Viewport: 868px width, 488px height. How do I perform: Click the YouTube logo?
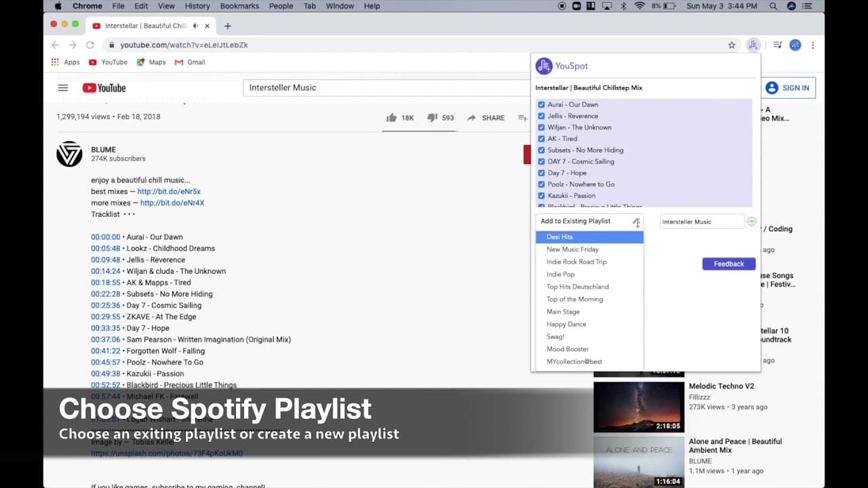click(x=104, y=87)
